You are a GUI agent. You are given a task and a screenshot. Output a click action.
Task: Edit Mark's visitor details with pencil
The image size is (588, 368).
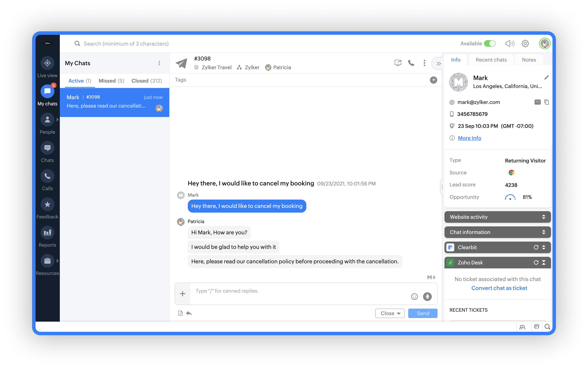tap(546, 78)
